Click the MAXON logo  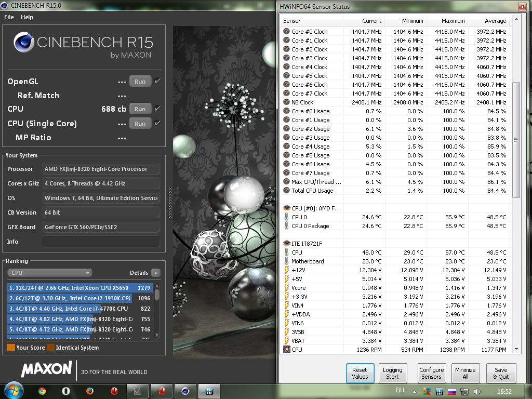click(x=46, y=369)
